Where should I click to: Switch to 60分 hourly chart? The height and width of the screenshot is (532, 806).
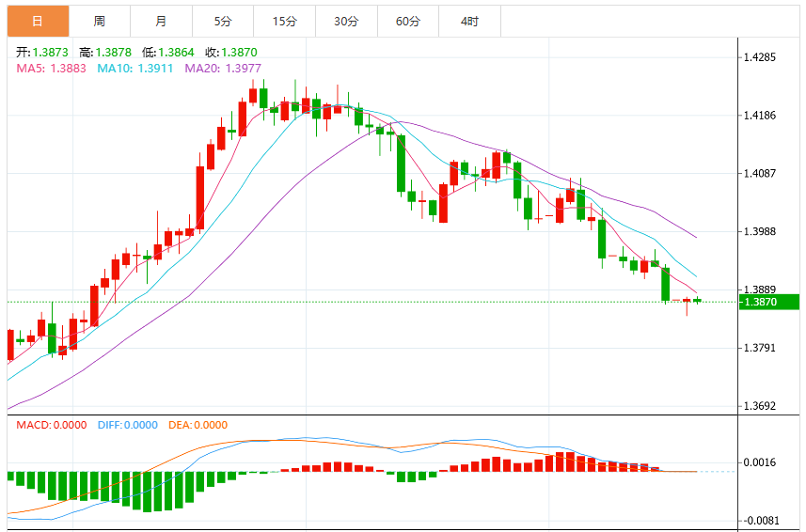click(x=407, y=22)
